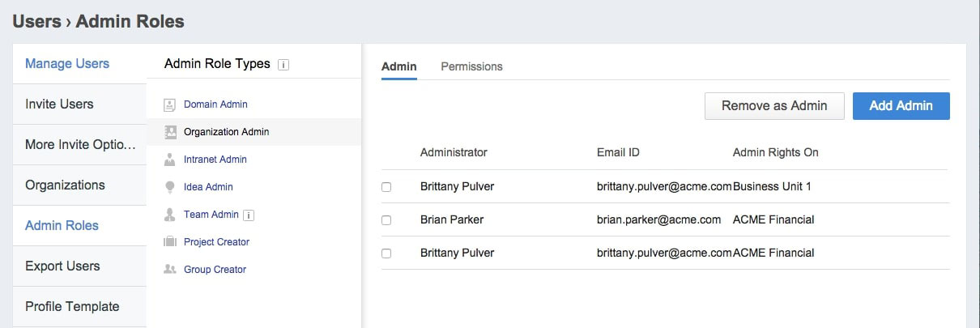This screenshot has height=328, width=980.
Task: Select the Brian Parker row checkbox
Action: click(x=386, y=220)
